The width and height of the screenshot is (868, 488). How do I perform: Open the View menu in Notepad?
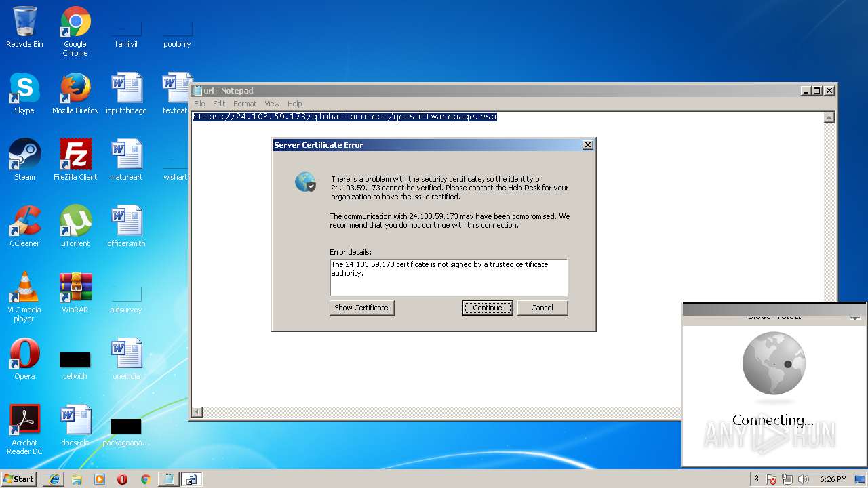[x=272, y=104]
